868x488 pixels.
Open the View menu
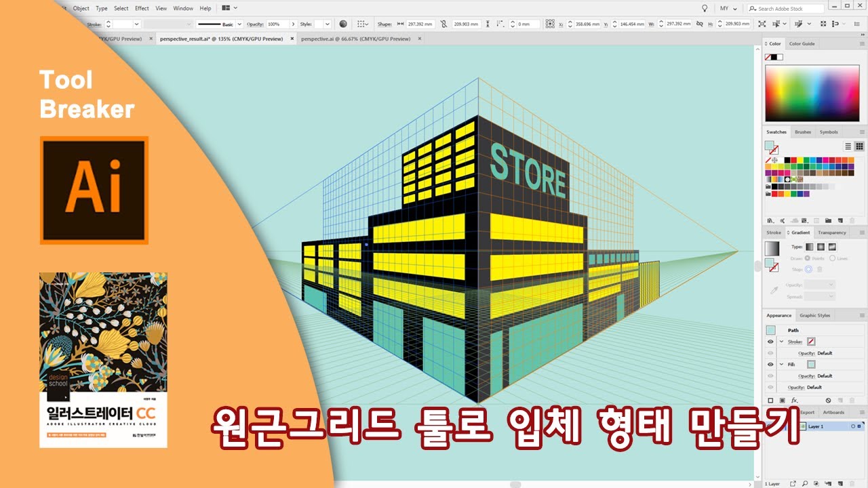[161, 9]
